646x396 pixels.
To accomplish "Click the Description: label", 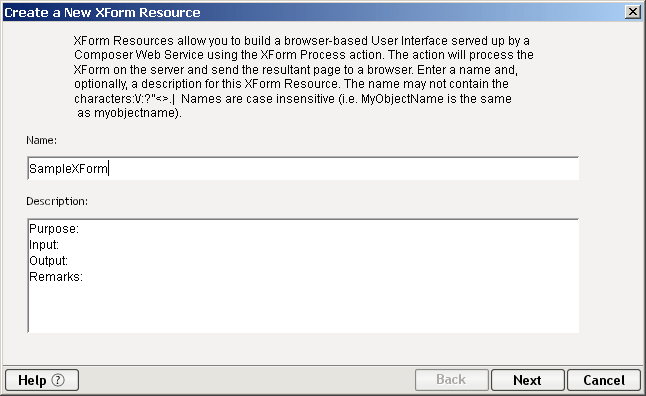I will [57, 201].
